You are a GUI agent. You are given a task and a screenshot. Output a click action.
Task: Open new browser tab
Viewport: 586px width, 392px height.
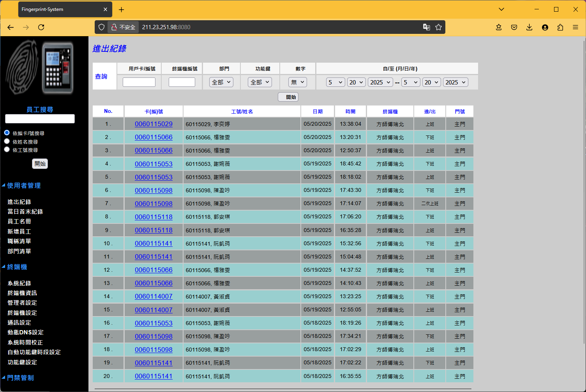click(122, 9)
